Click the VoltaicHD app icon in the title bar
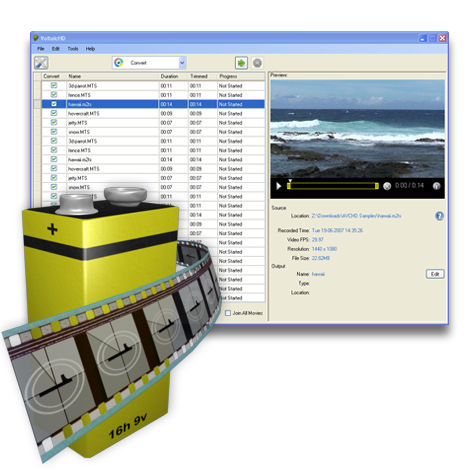466x469 pixels. coord(36,38)
